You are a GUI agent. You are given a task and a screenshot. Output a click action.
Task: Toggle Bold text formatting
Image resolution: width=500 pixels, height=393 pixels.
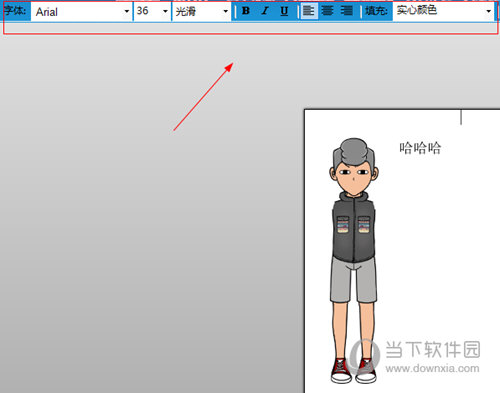coord(246,11)
